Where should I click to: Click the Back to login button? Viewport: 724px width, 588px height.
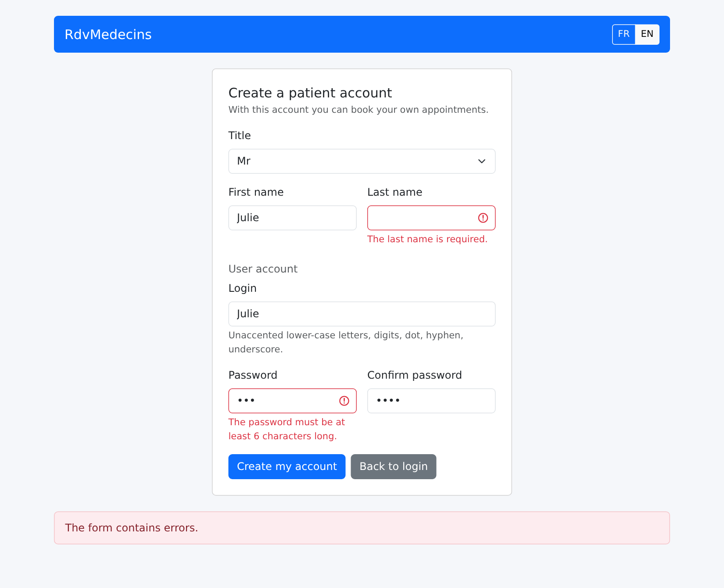point(394,466)
